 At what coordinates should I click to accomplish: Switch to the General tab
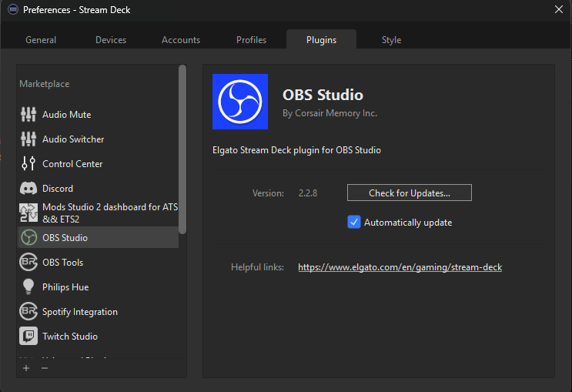pos(41,40)
